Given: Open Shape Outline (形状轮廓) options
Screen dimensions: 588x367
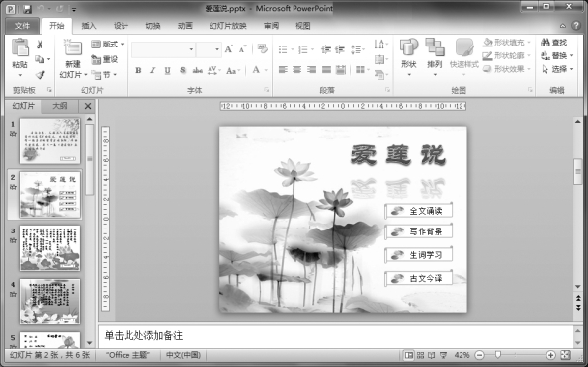Looking at the screenshot, I should click(506, 56).
